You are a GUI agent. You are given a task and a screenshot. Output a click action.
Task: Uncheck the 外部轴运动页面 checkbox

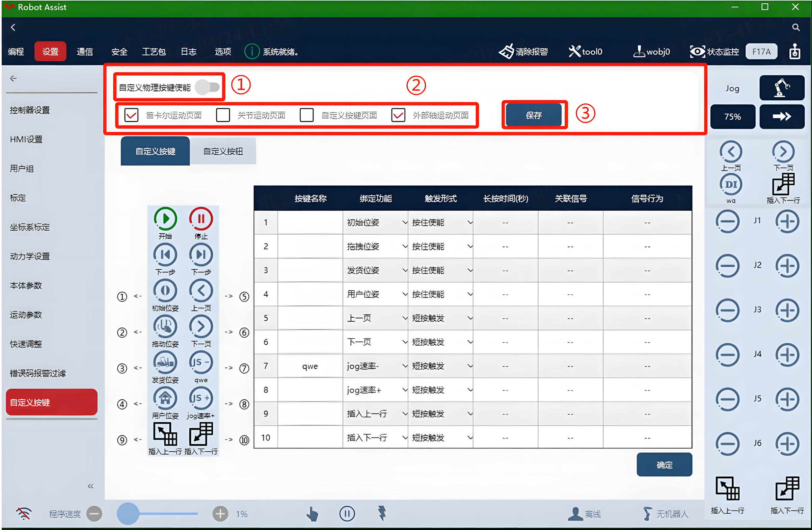[398, 115]
